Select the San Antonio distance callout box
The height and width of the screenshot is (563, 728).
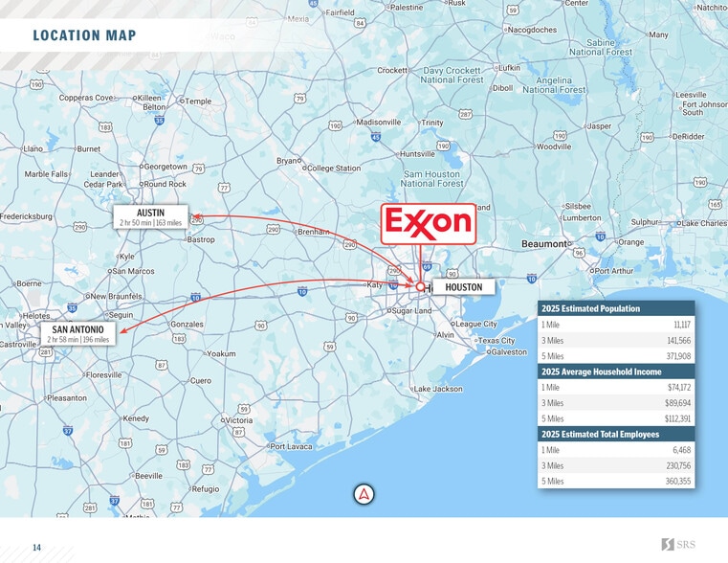click(x=78, y=334)
